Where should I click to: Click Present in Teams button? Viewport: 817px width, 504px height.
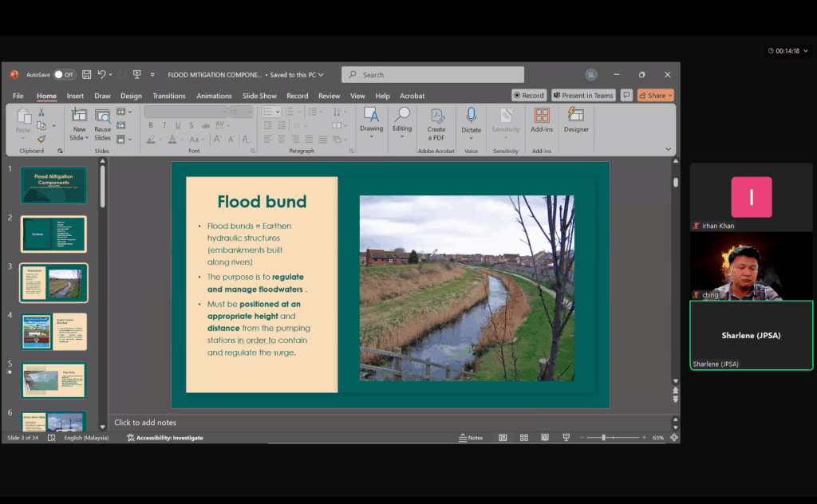pos(583,96)
